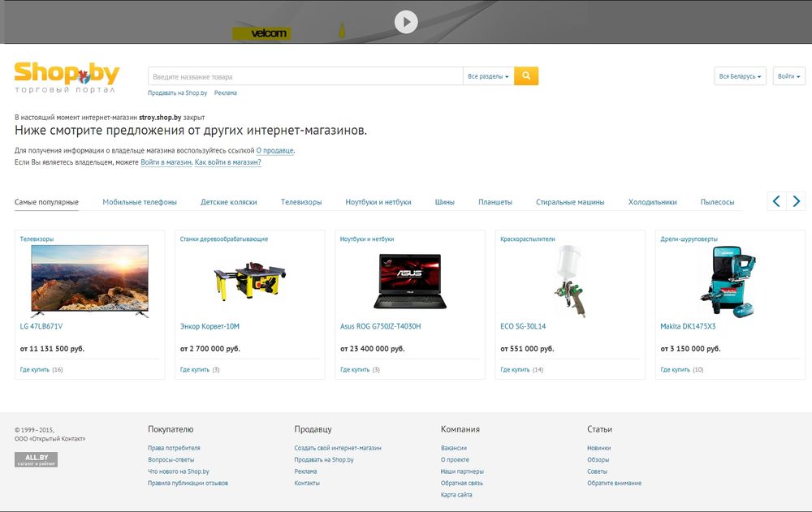Click 'Ноутбуки и нетбуки' label on Asus card
The image size is (812, 512).
pos(367,239)
